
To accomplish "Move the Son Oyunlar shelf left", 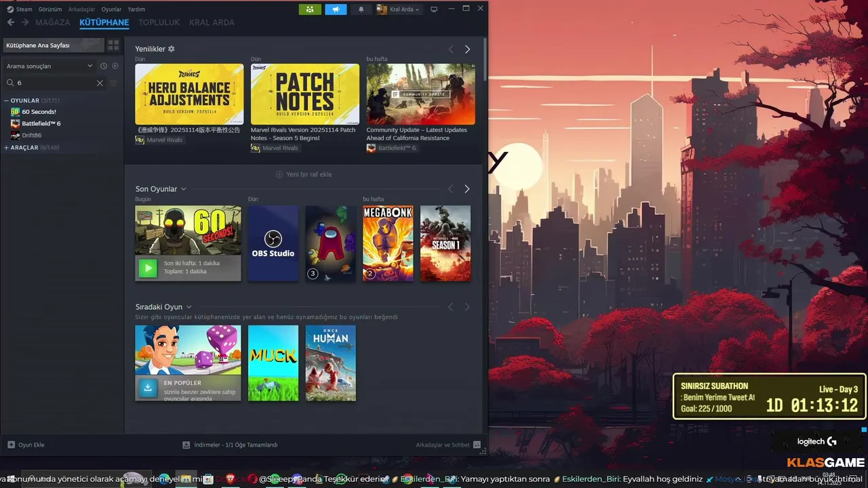I will tap(450, 189).
